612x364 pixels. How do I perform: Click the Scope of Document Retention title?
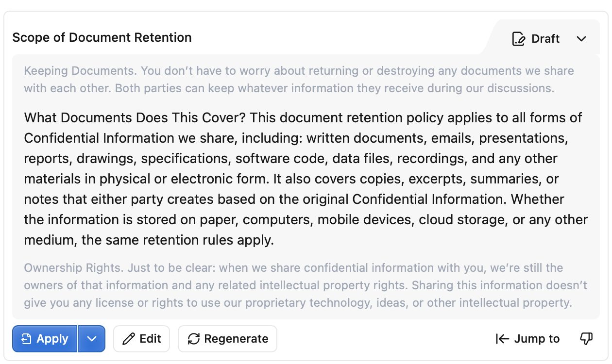102,37
